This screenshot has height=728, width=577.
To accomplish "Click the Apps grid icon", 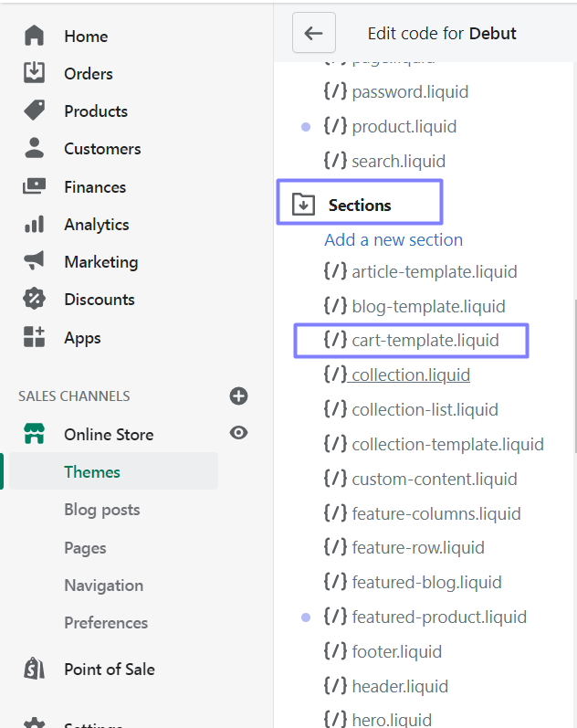I will point(34,337).
